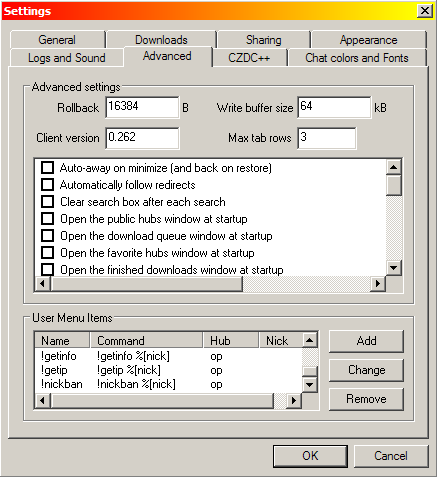The height and width of the screenshot is (477, 437).
Task: Toggle Open the favorite hubs window at startup
Action: [47, 252]
